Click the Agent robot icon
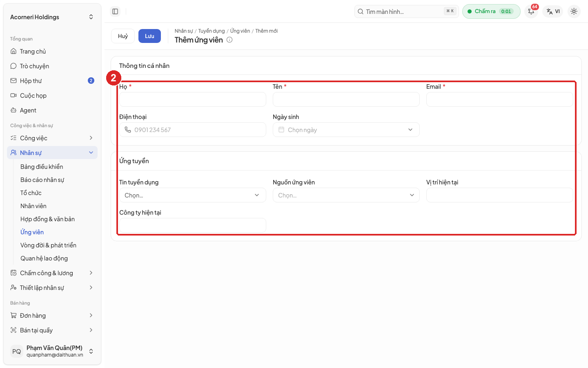The image size is (588, 368). 13,110
